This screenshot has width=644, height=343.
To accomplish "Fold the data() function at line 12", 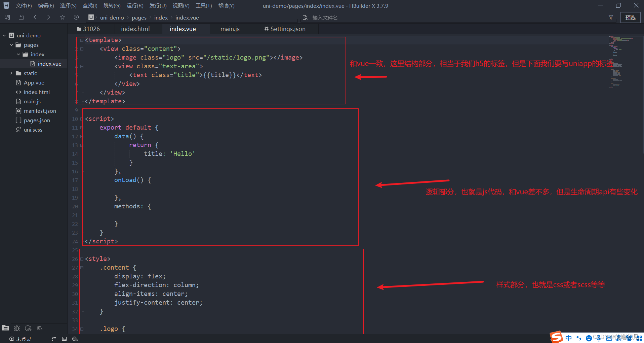I will coord(82,136).
